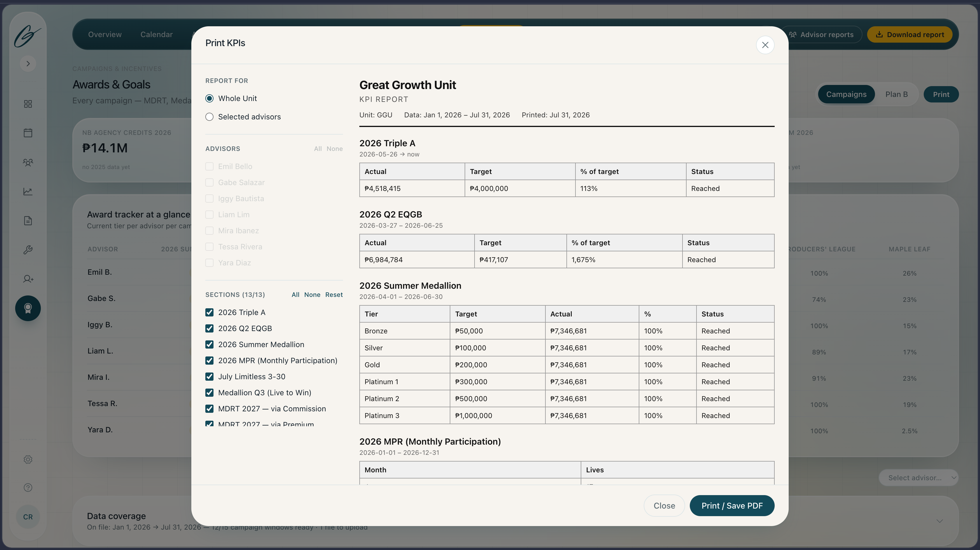Open the team people icon in sidebar
980x550 pixels.
pos(28,162)
